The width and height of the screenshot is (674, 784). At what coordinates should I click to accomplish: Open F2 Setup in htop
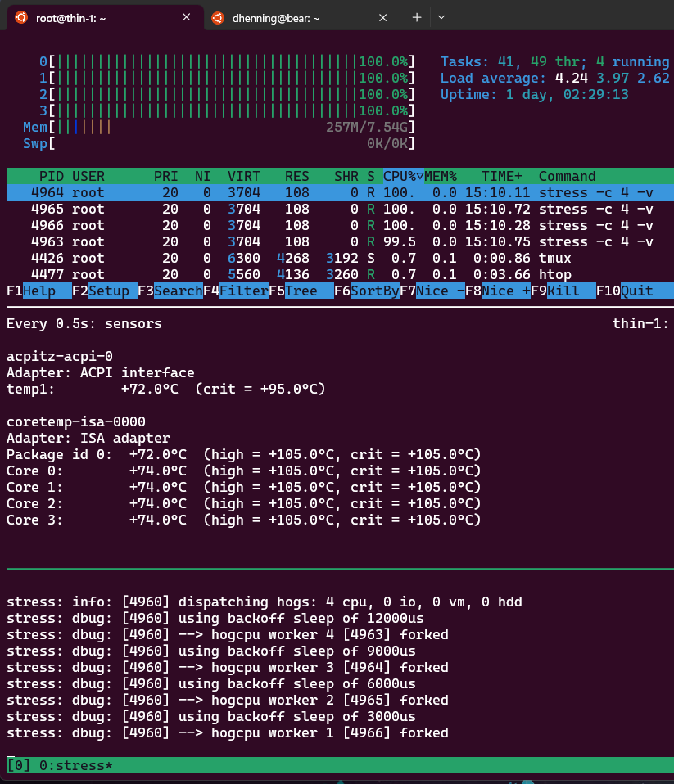click(x=105, y=291)
